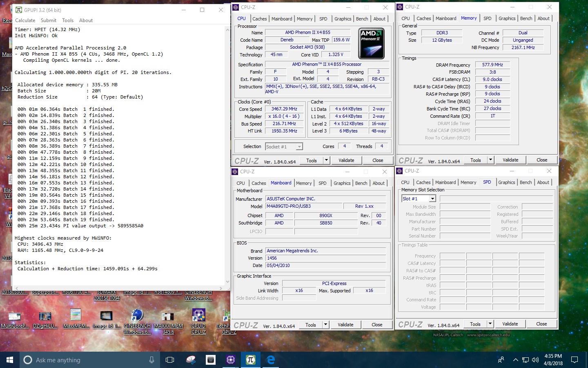
Task: Expand the Tools arrow in the CPU-Z Memory window
Action: tap(491, 160)
